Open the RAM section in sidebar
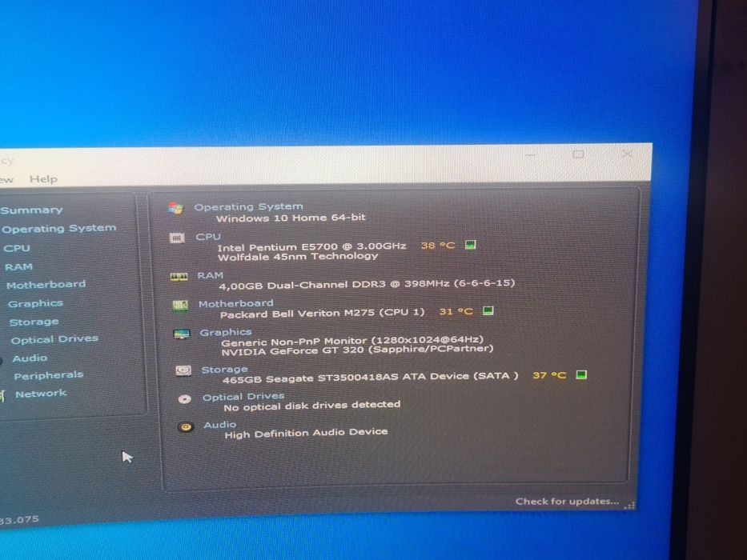Screen dimensions: 747x560 click(x=18, y=266)
